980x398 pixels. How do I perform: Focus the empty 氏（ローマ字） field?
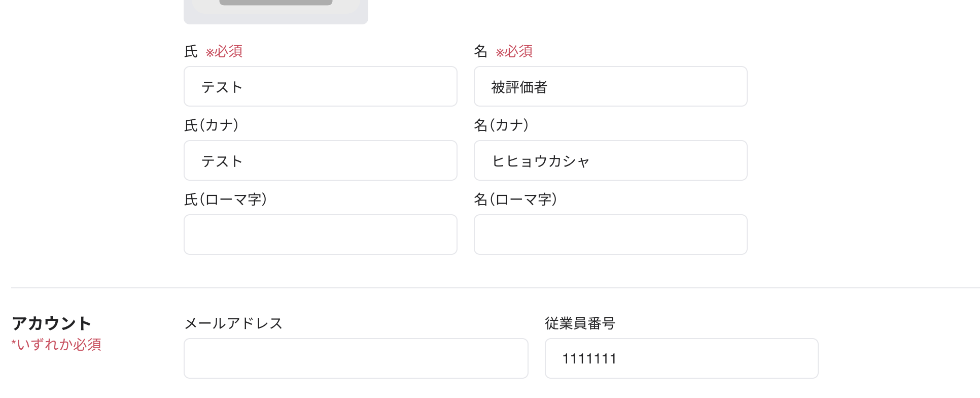[320, 235]
